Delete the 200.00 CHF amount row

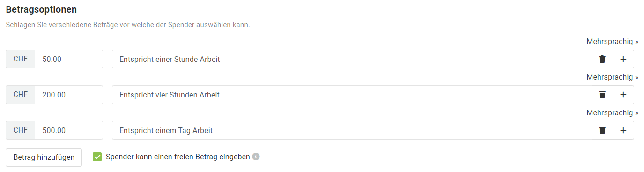coord(602,95)
